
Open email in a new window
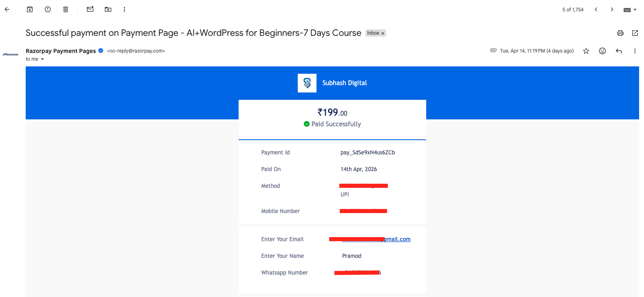coord(635,33)
